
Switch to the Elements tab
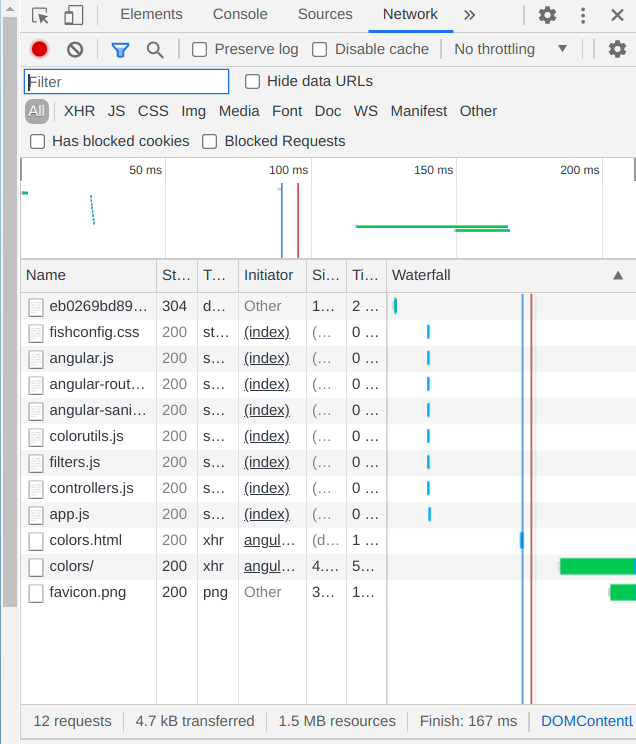coord(151,14)
